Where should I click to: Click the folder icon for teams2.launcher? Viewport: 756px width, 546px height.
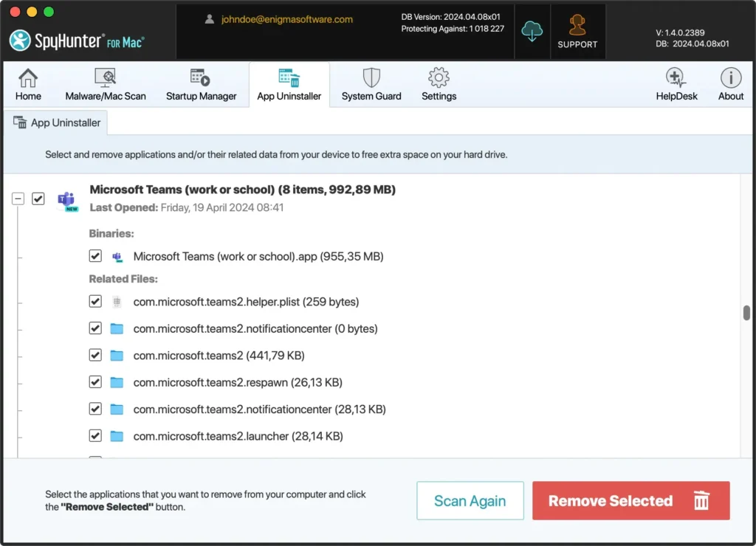[117, 437]
